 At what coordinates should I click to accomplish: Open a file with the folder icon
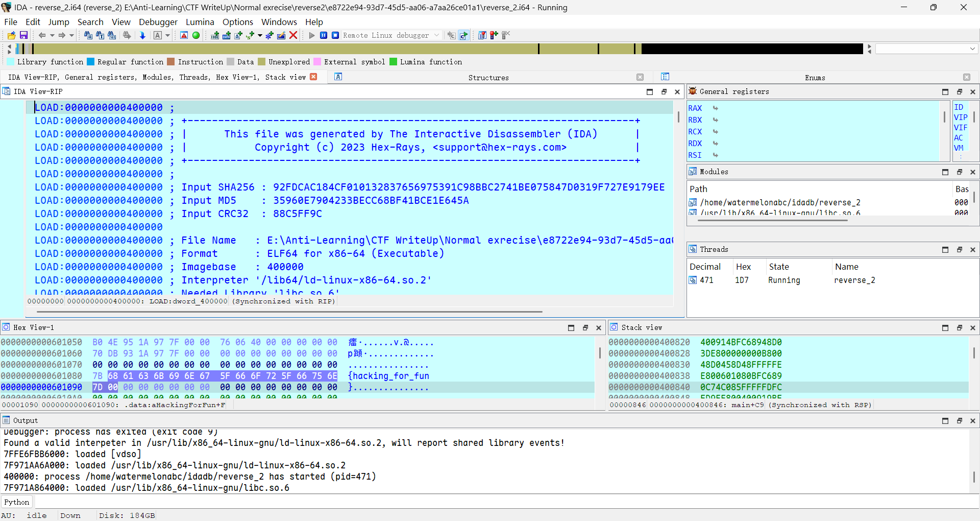point(11,35)
